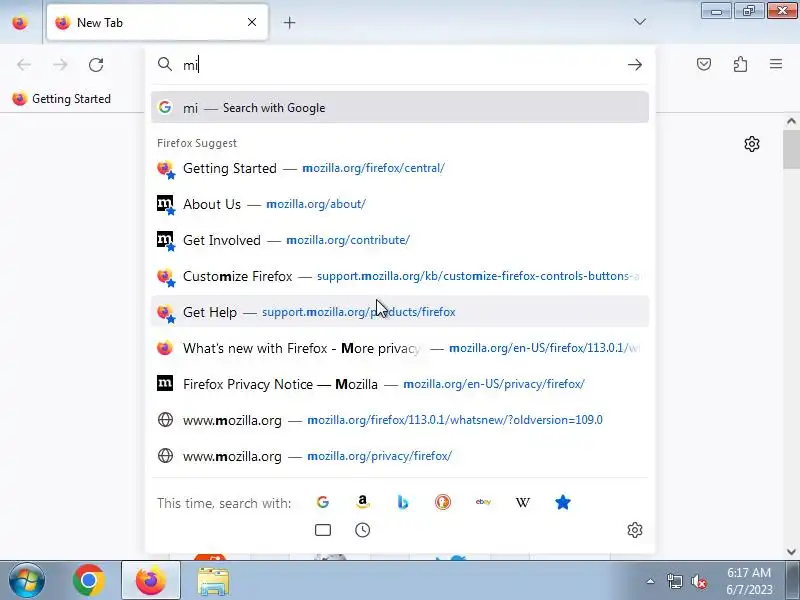Open search settings gear in dropdown
The height and width of the screenshot is (600, 800).
[635, 530]
